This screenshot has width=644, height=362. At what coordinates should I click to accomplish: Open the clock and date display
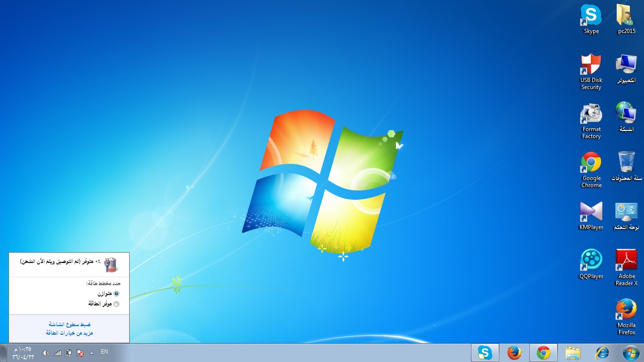point(23,353)
